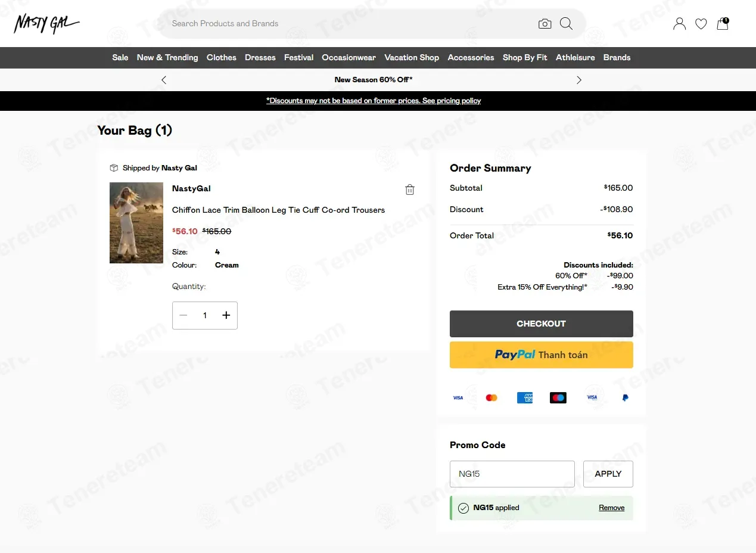Click the magnifying glass search icon
This screenshot has width=756, height=553.
pyautogui.click(x=567, y=24)
